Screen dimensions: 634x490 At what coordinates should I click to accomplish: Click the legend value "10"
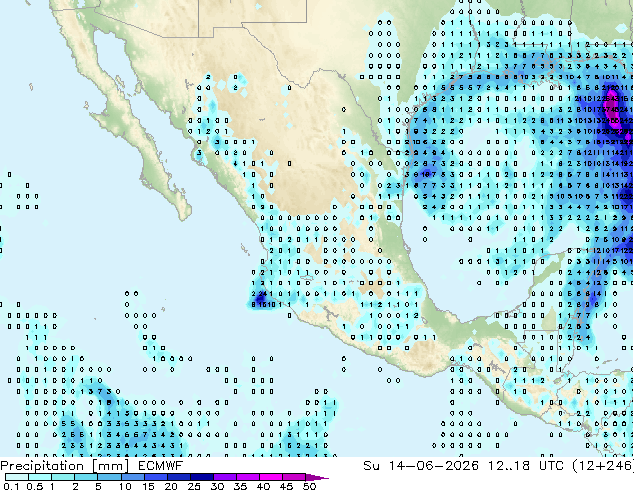[125, 486]
